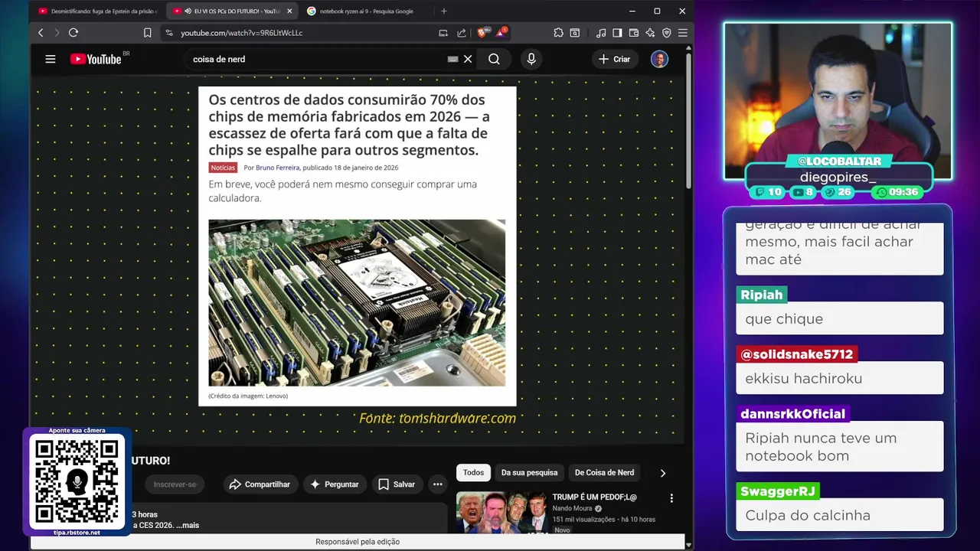Toggle the browser sidebar panel

click(617, 33)
